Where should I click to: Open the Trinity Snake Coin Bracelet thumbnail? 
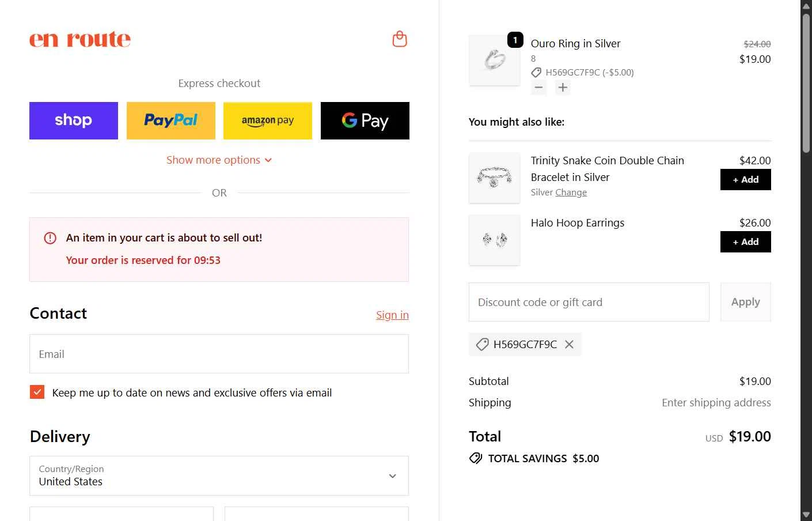point(495,178)
